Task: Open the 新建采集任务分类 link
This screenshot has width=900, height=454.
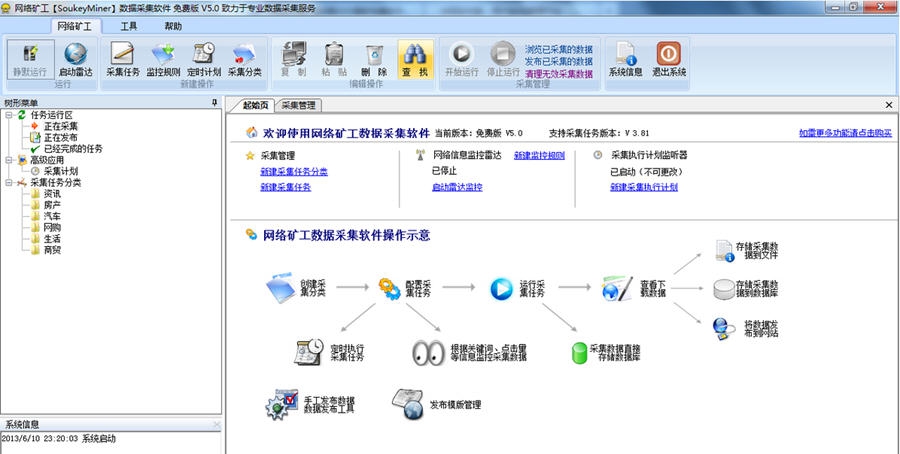Action: (x=294, y=172)
